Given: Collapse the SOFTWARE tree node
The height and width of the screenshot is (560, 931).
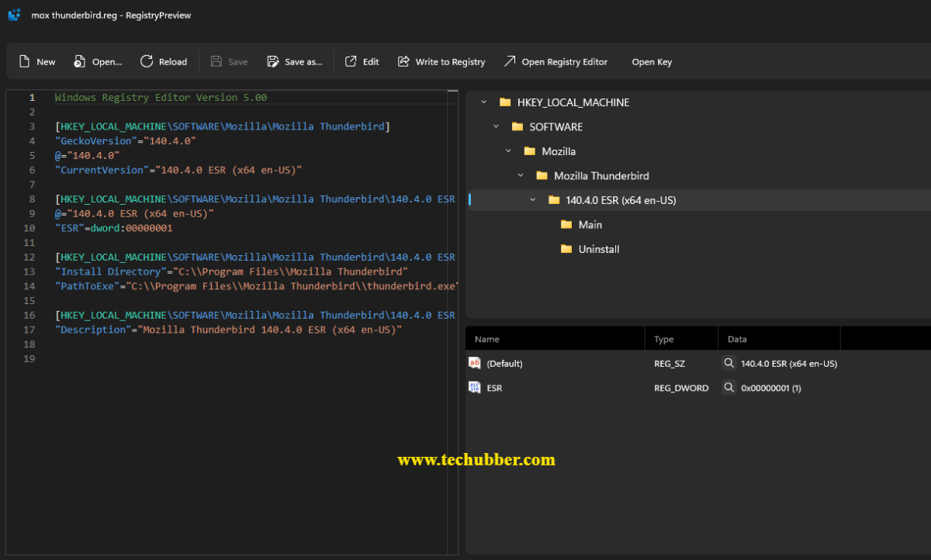Looking at the screenshot, I should tap(497, 126).
